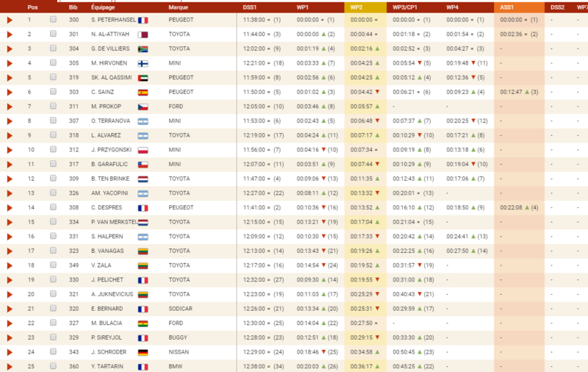The height and width of the screenshot is (372, 588).
Task: Click South African flag beside G. De Villiers
Action: 143,49
